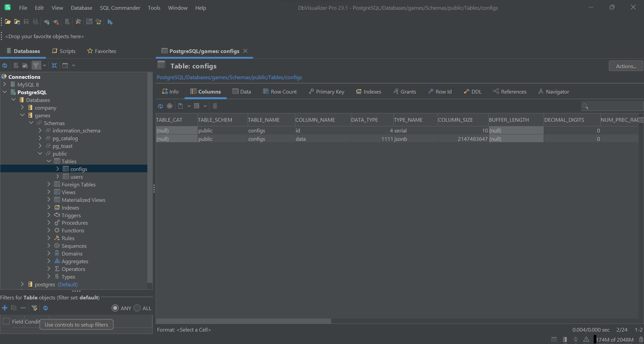Click the grid quick search field
644x344 pixels.
tap(612, 106)
